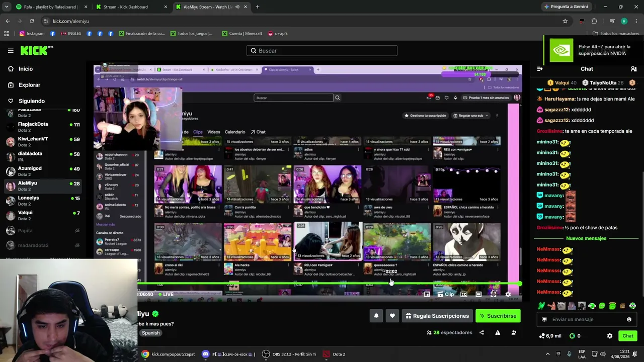The height and width of the screenshot is (362, 644).
Task: Mute the AleMiyu Stream tab audio
Action: click(x=237, y=7)
